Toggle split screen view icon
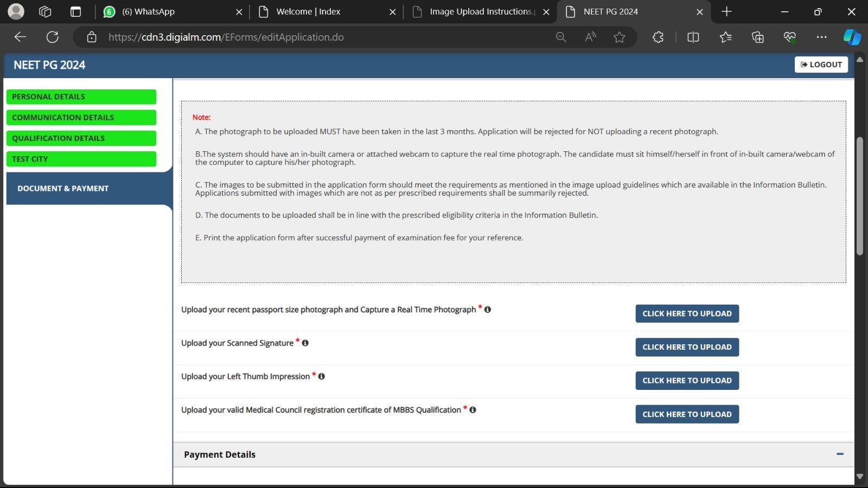Viewport: 868px width, 488px height. tap(693, 37)
